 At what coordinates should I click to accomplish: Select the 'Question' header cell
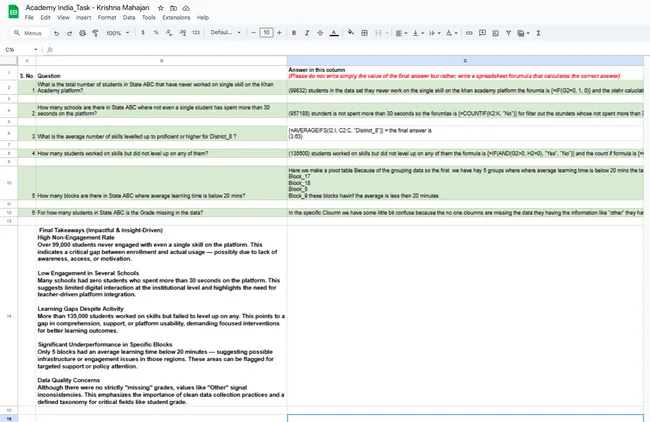coord(162,73)
